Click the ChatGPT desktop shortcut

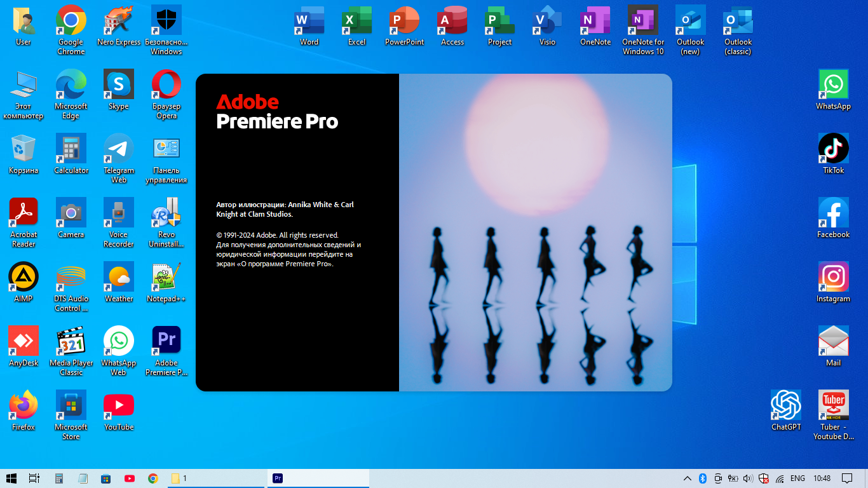[x=786, y=410]
